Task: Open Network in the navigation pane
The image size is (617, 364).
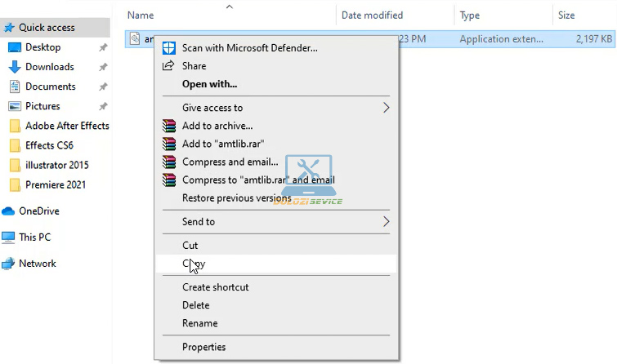Action: 37,264
